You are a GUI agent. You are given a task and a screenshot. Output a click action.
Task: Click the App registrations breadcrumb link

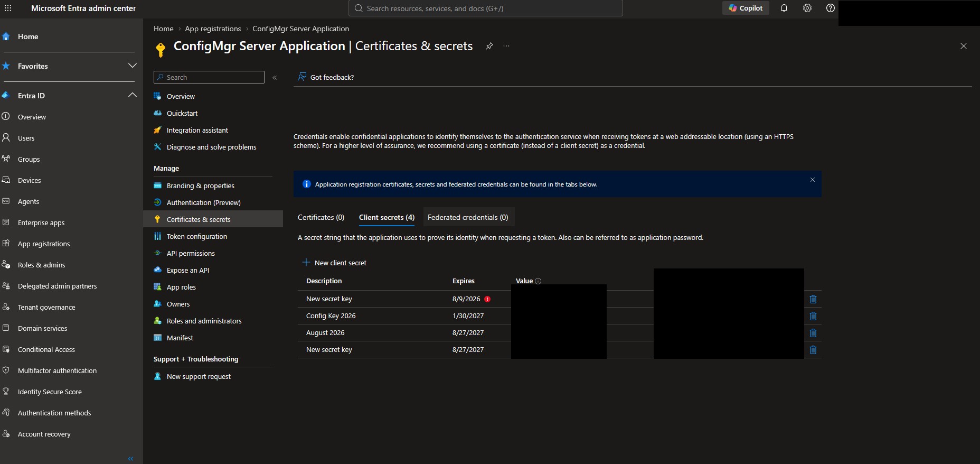213,29
